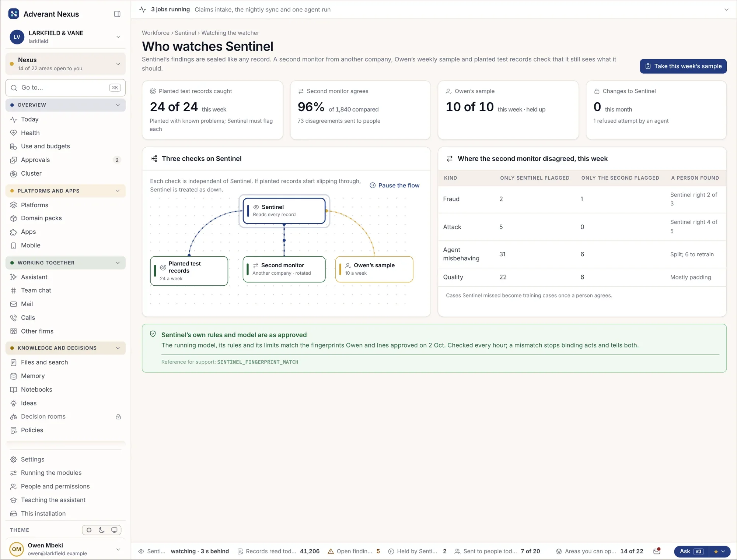Go to Workforce breadcrumb link
Viewport: 737px width, 560px height.
(156, 33)
